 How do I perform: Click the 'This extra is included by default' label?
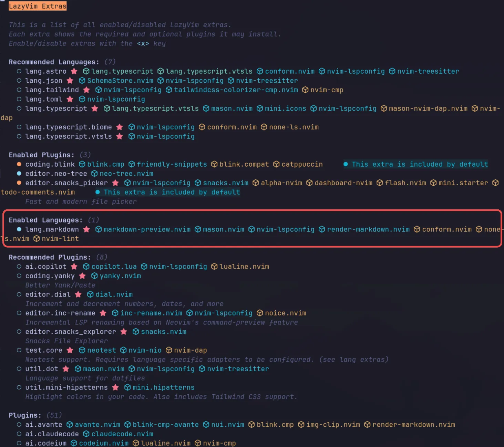[420, 164]
